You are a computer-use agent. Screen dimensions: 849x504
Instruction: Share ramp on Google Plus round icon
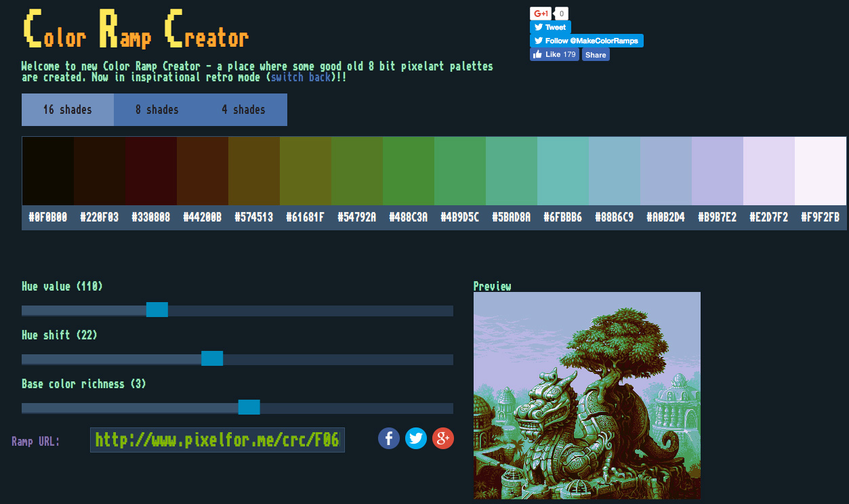pos(443,438)
